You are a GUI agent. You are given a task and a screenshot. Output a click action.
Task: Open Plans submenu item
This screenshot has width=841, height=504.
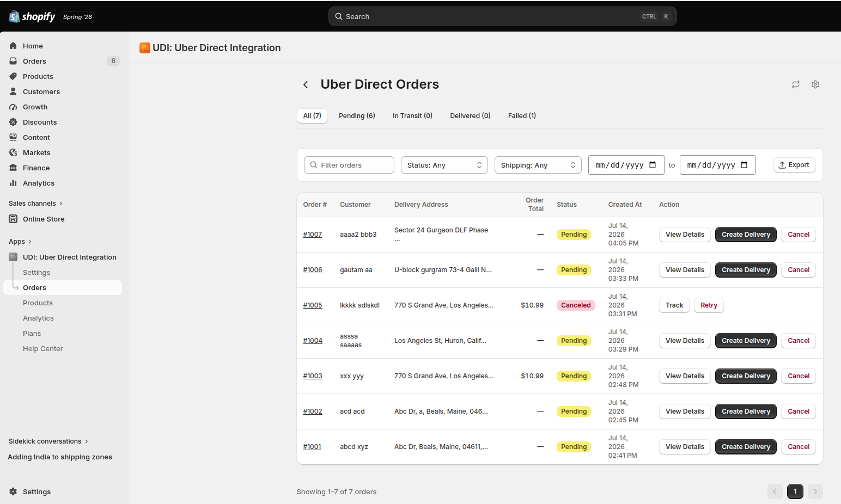[32, 333]
